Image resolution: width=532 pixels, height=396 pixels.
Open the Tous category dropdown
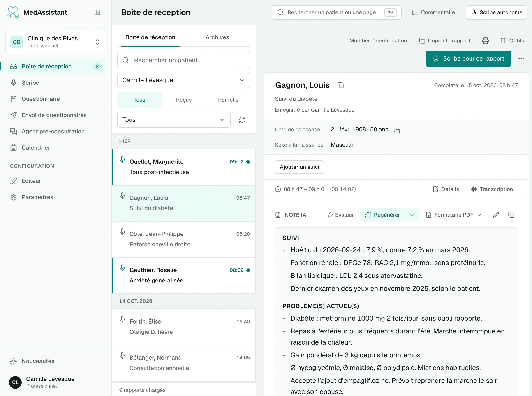click(174, 120)
